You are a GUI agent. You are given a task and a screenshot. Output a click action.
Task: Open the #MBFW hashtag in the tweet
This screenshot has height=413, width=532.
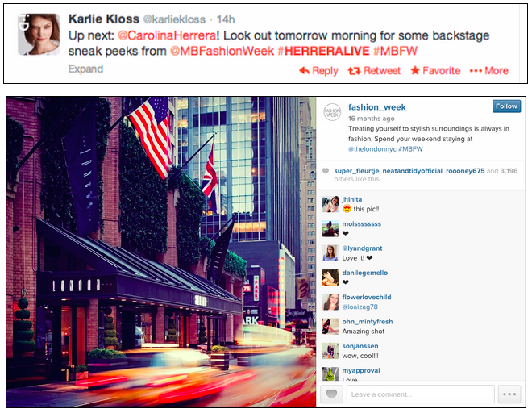[x=395, y=52]
